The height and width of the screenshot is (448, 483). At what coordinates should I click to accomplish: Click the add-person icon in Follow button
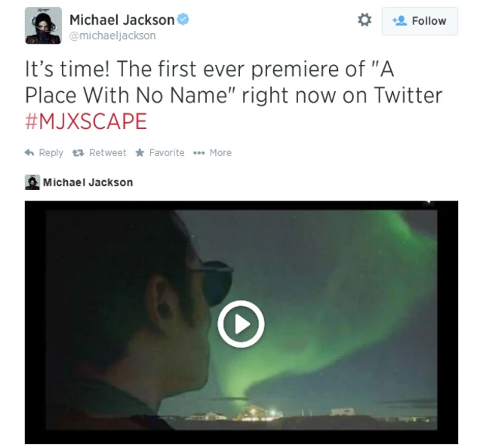click(x=400, y=21)
